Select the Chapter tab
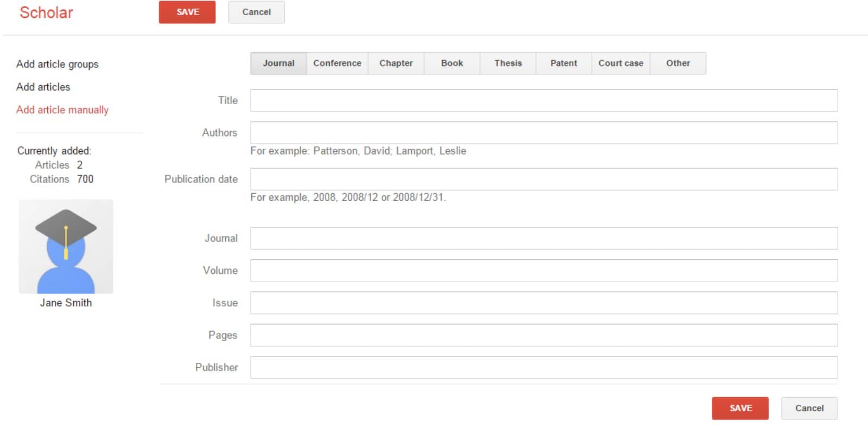Viewport: 868px width, 434px height. [x=396, y=63]
